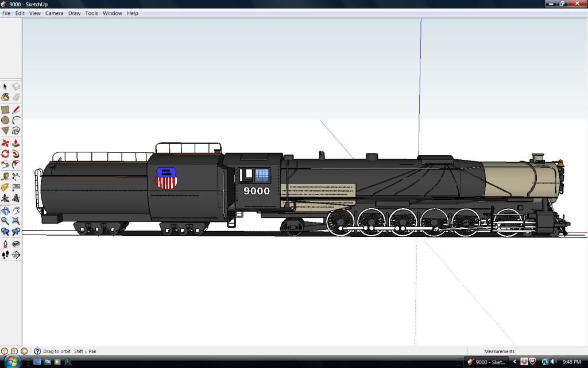Pick the Offset tool
588x368 pixels.
tap(16, 164)
